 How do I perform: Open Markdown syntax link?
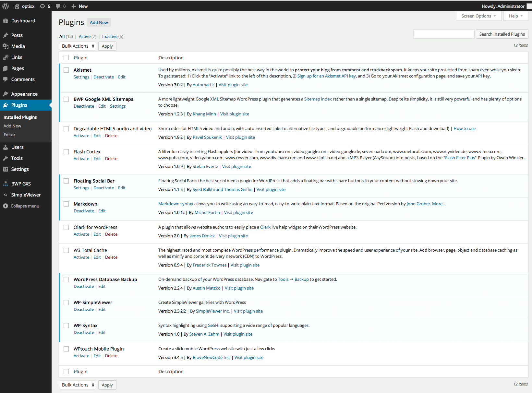[176, 204]
